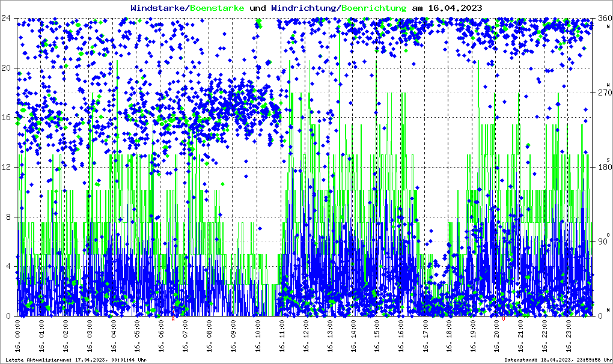Click the 'Letzte Aktualisierung: 17.04.2023' footer text
Viewport: 613px width, 364px height.
click(56, 360)
